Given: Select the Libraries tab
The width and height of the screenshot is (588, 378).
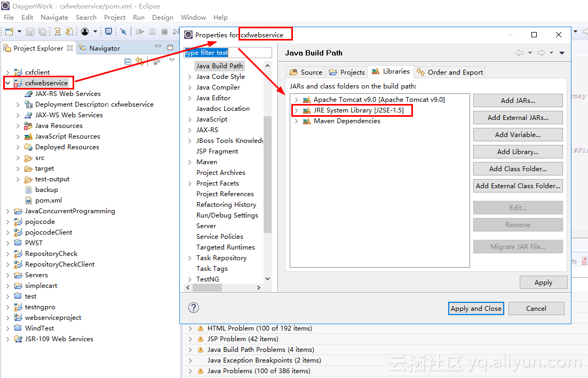Looking at the screenshot, I should 391,71.
